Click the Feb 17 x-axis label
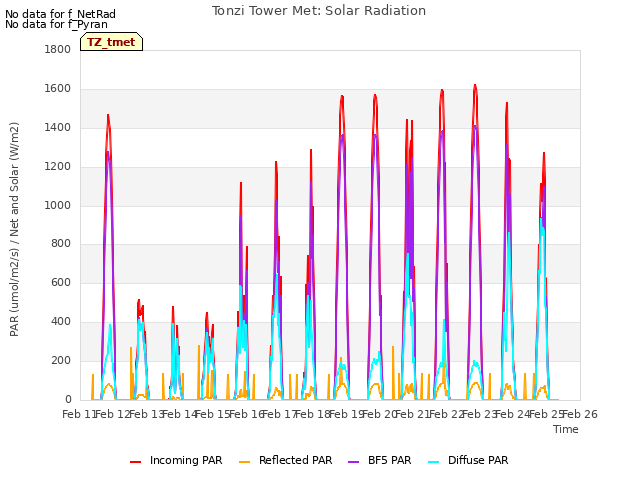The image size is (640, 480). click(279, 414)
